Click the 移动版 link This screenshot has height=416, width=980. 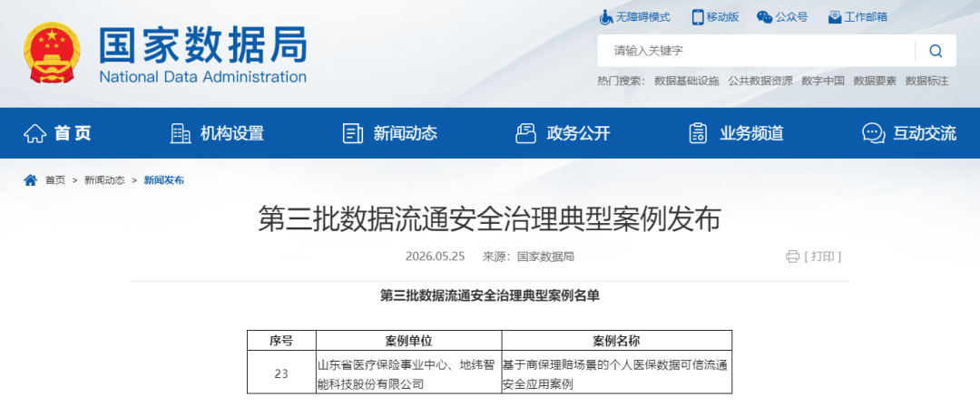(x=723, y=17)
